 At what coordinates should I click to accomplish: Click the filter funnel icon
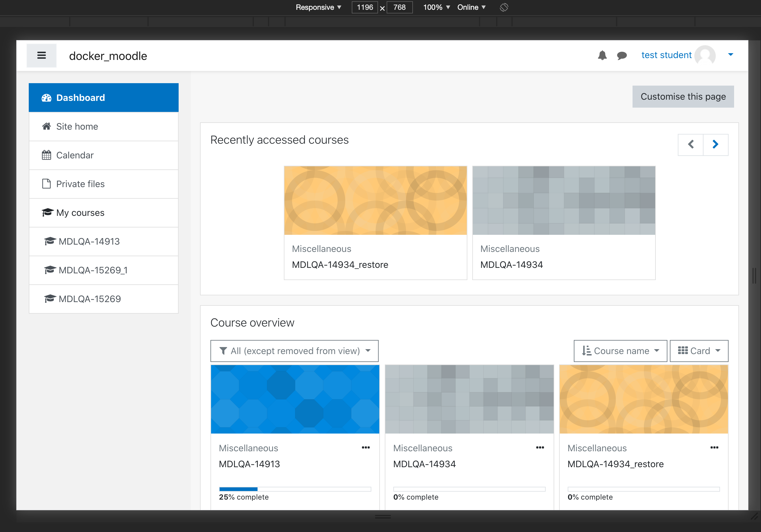coord(223,351)
